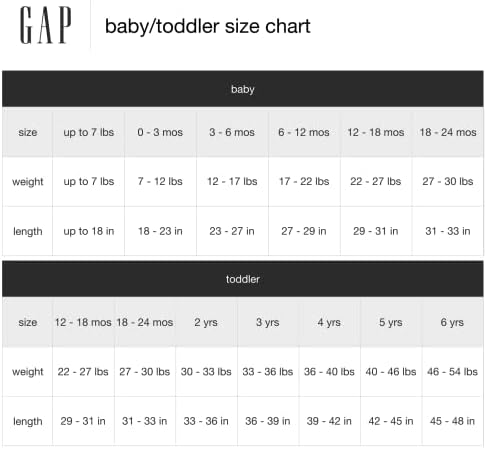
Task: Select the baby section header
Action: (x=243, y=89)
